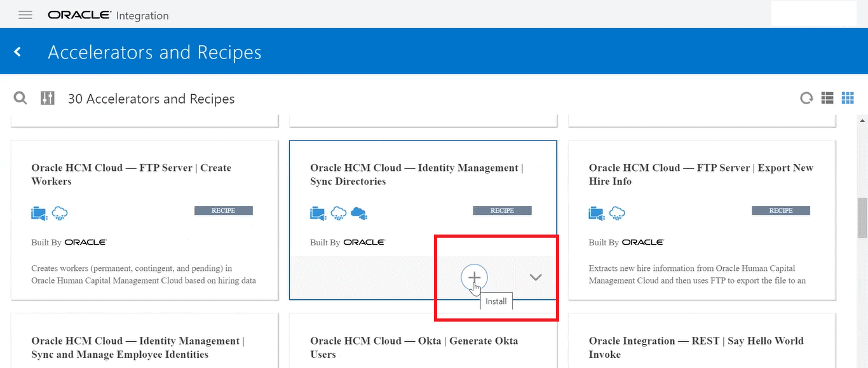Viewport: 868px width, 368px height.
Task: Click the Install tooltip label
Action: [x=496, y=301]
